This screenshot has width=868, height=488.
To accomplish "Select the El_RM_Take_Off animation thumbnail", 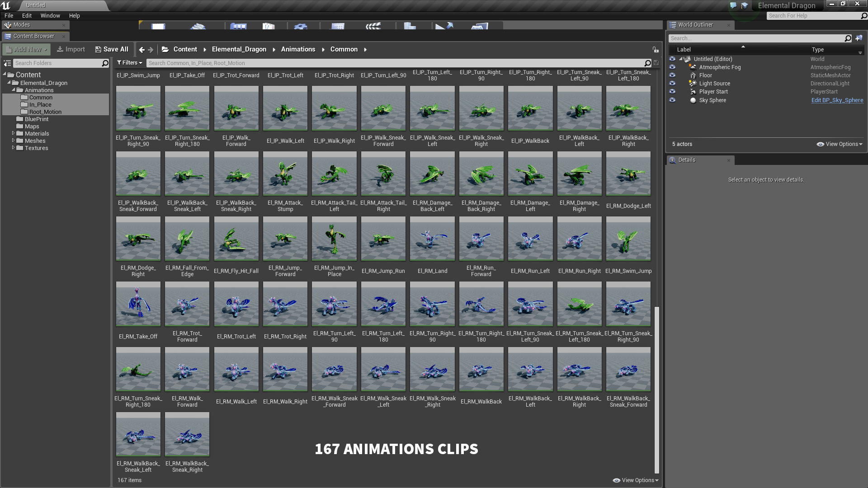I will pyautogui.click(x=138, y=304).
